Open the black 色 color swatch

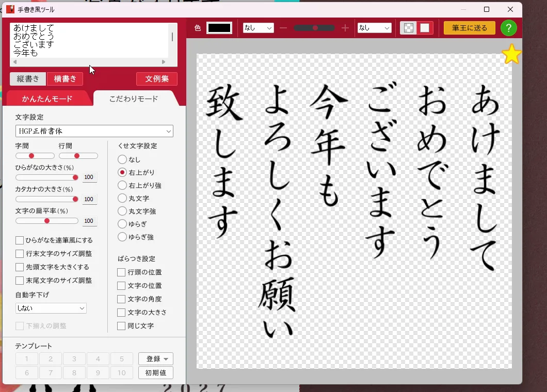pos(219,28)
